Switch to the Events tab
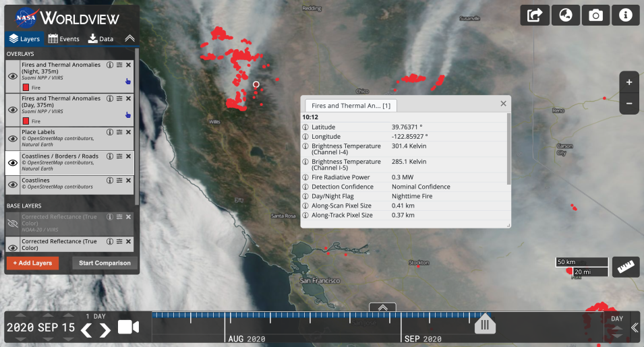The height and width of the screenshot is (347, 644). tap(63, 38)
